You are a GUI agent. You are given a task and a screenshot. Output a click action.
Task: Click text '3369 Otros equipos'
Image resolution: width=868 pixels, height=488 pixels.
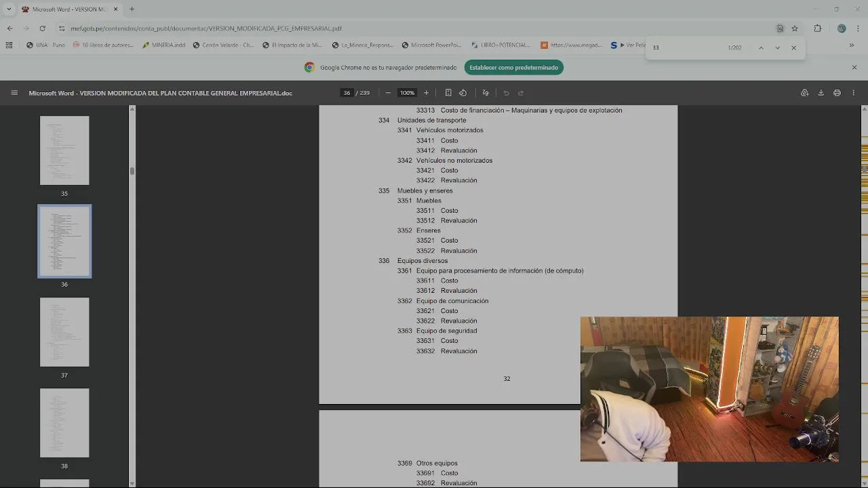coord(427,463)
